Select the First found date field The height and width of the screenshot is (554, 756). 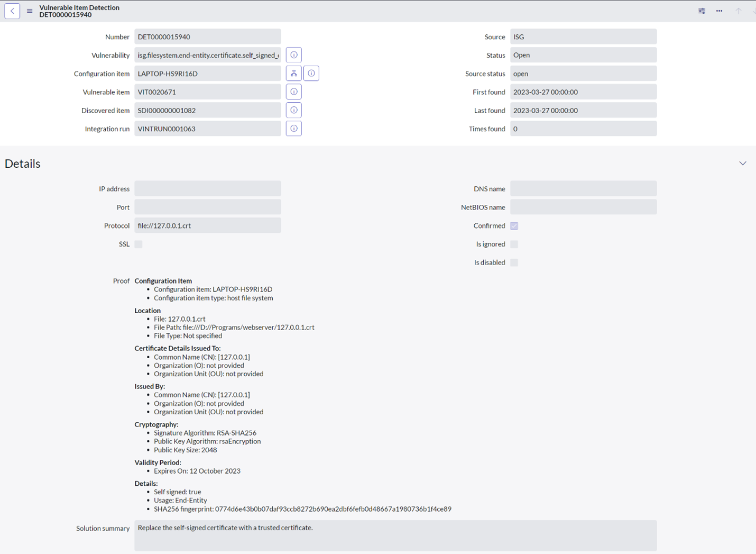tap(583, 91)
